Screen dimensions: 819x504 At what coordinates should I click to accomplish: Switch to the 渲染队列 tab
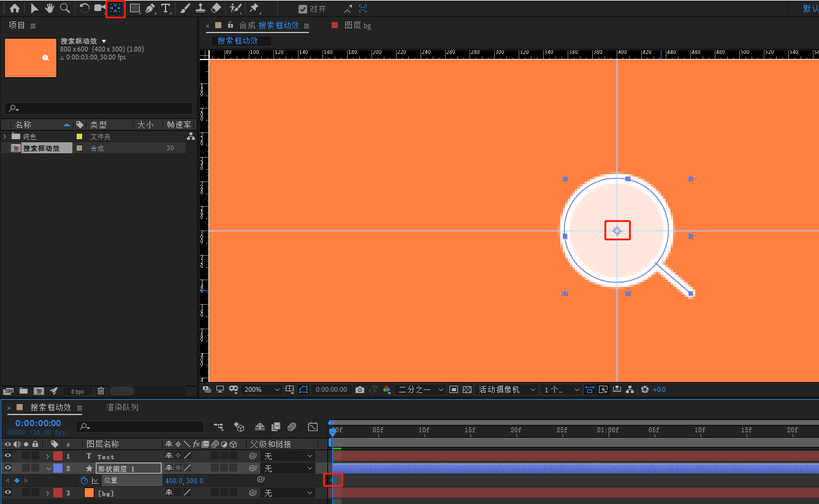[123, 407]
